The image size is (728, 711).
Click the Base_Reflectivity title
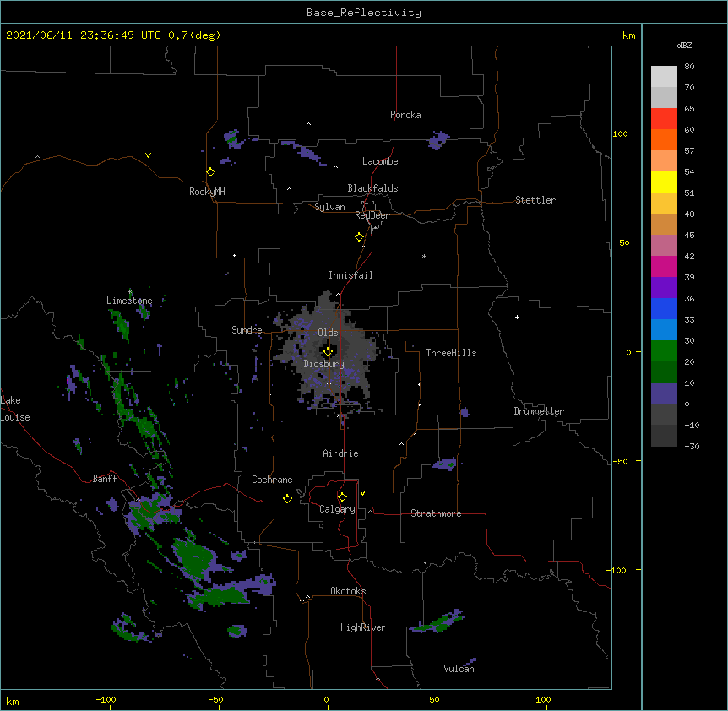pos(364,13)
